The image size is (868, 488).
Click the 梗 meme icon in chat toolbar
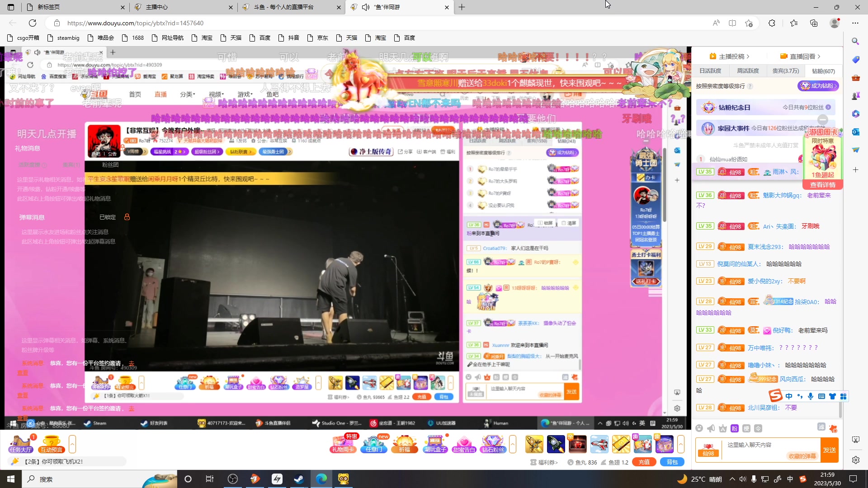746,428
